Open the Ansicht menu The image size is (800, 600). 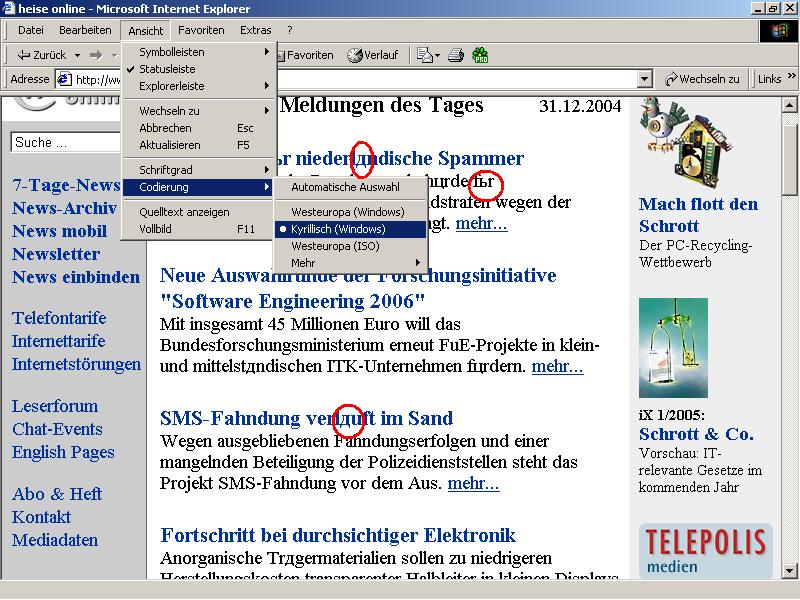[146, 31]
